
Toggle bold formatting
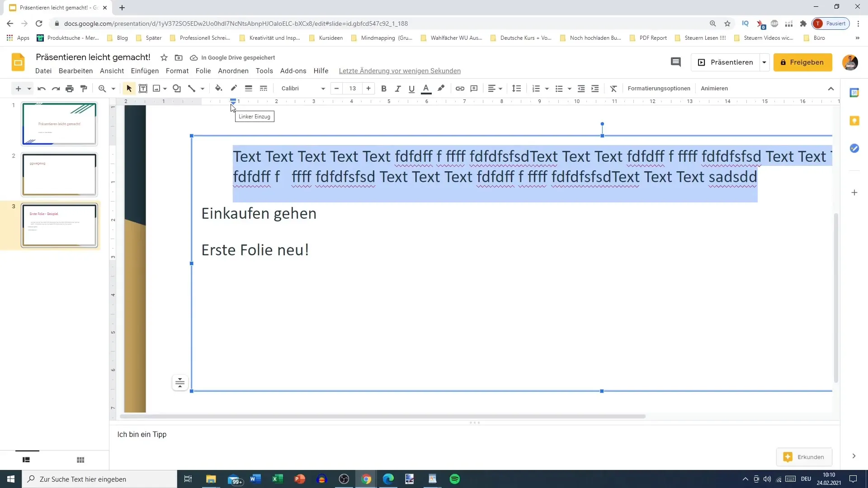point(384,89)
